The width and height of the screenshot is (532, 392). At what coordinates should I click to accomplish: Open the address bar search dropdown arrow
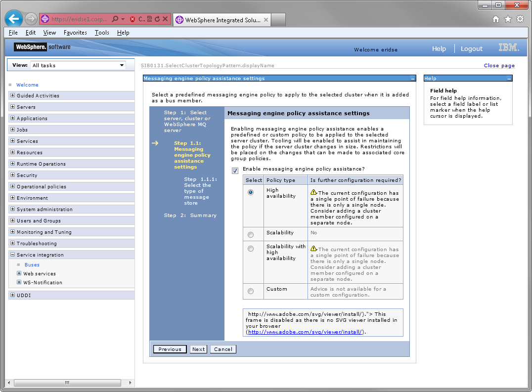(x=123, y=19)
